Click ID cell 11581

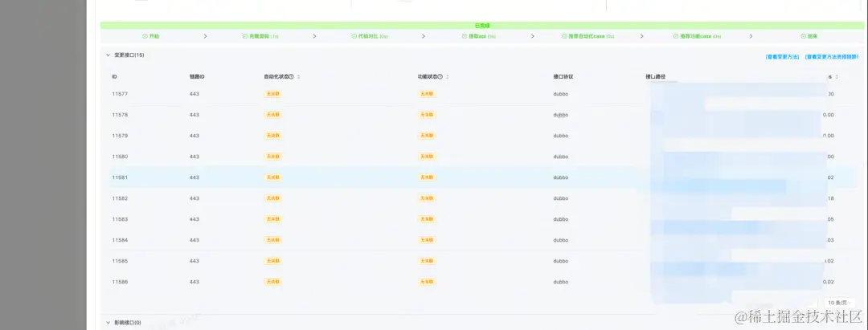tap(120, 177)
